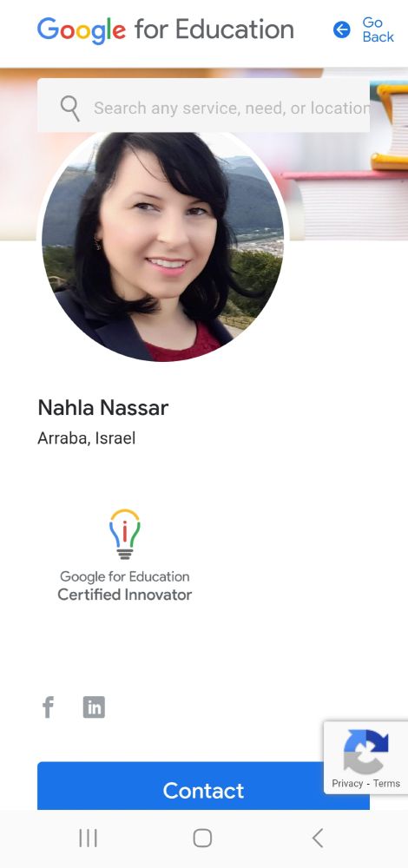Click the reCAPTCHA logo icon

(x=366, y=752)
